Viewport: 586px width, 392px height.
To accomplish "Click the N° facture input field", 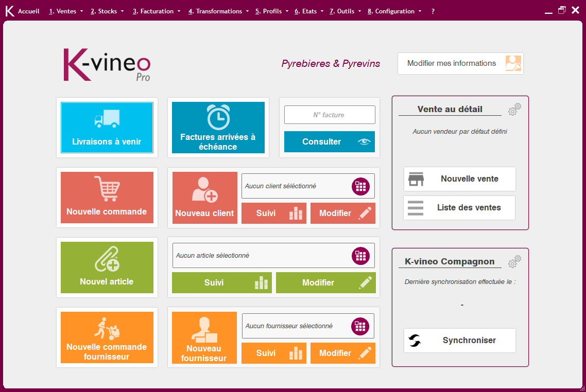I will click(x=330, y=115).
